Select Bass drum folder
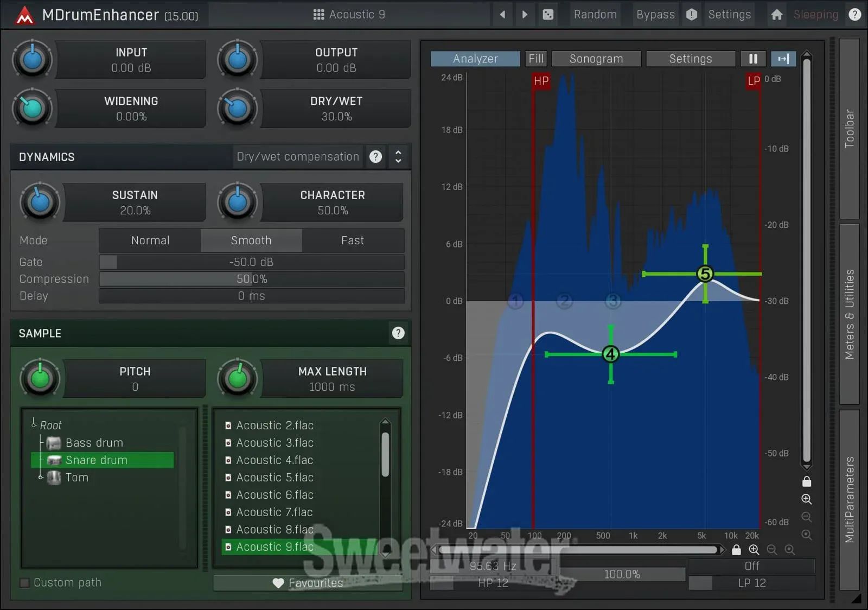Image resolution: width=868 pixels, height=610 pixels. (94, 443)
